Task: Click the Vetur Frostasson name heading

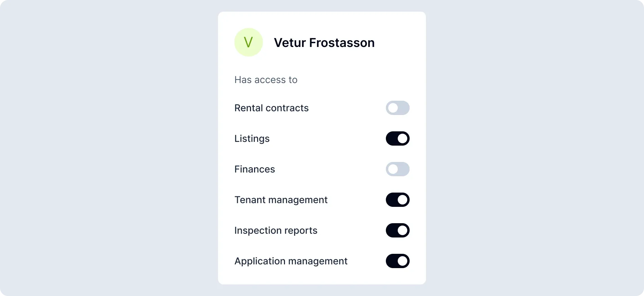Action: [x=324, y=43]
